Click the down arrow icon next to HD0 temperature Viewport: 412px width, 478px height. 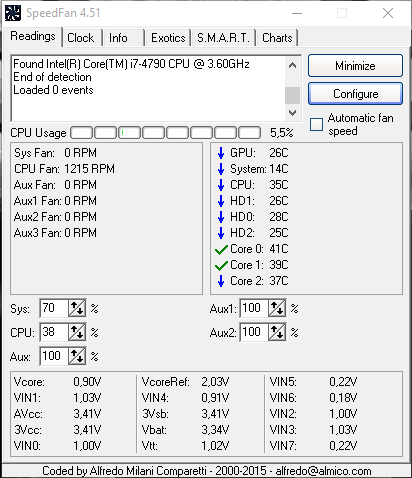click(221, 217)
